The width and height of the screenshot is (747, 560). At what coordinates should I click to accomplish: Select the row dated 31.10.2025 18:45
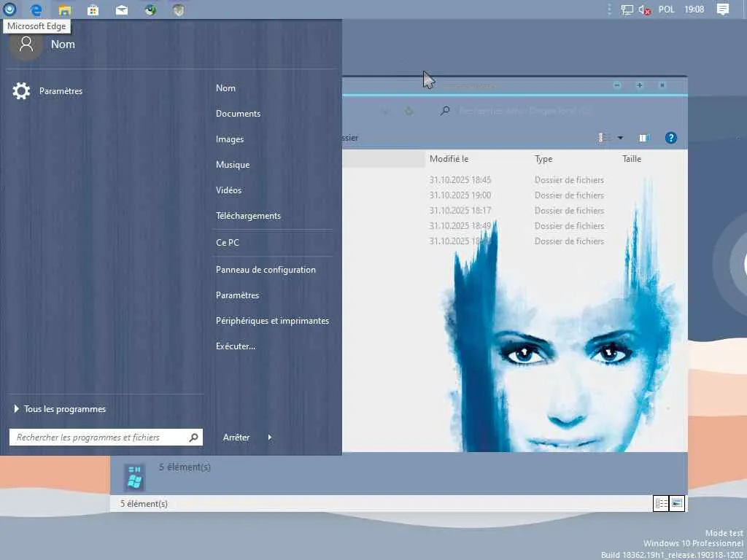(x=514, y=180)
